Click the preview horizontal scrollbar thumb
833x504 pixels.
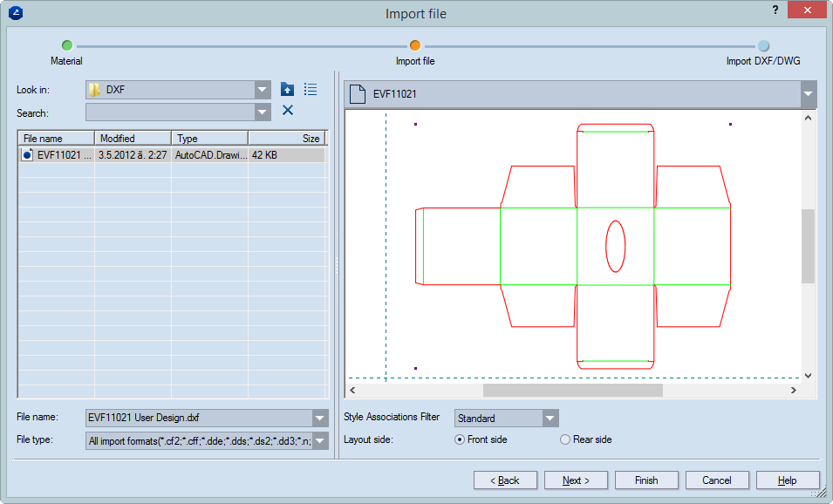click(x=572, y=391)
